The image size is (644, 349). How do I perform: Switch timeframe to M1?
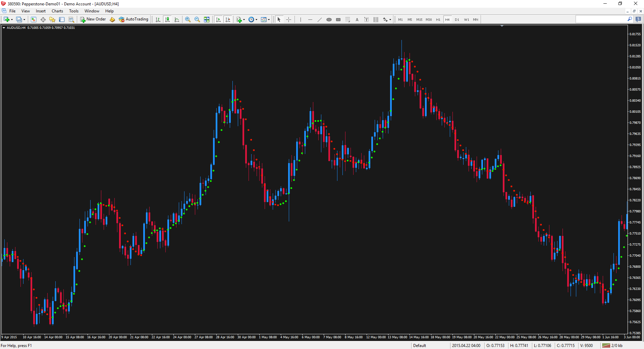400,19
